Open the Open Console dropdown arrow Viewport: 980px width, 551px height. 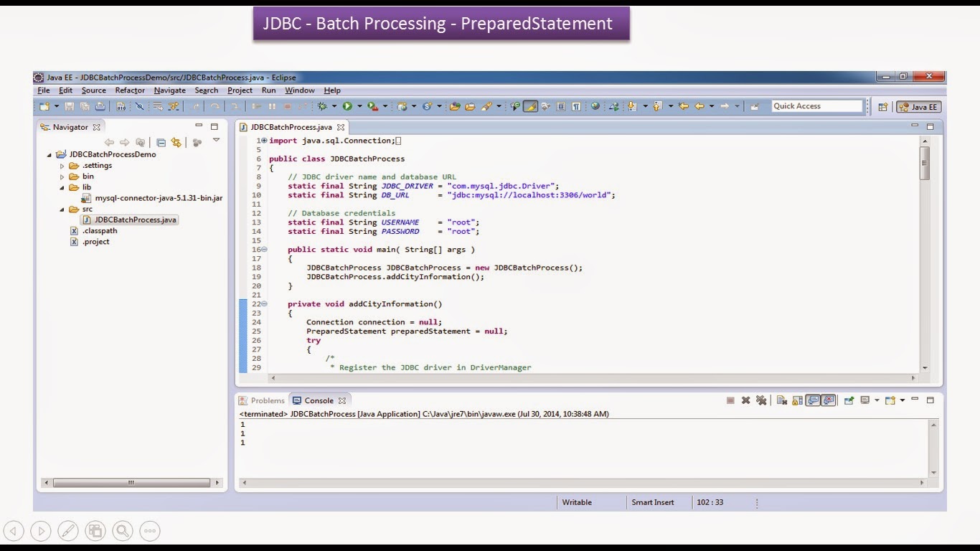tap(903, 400)
